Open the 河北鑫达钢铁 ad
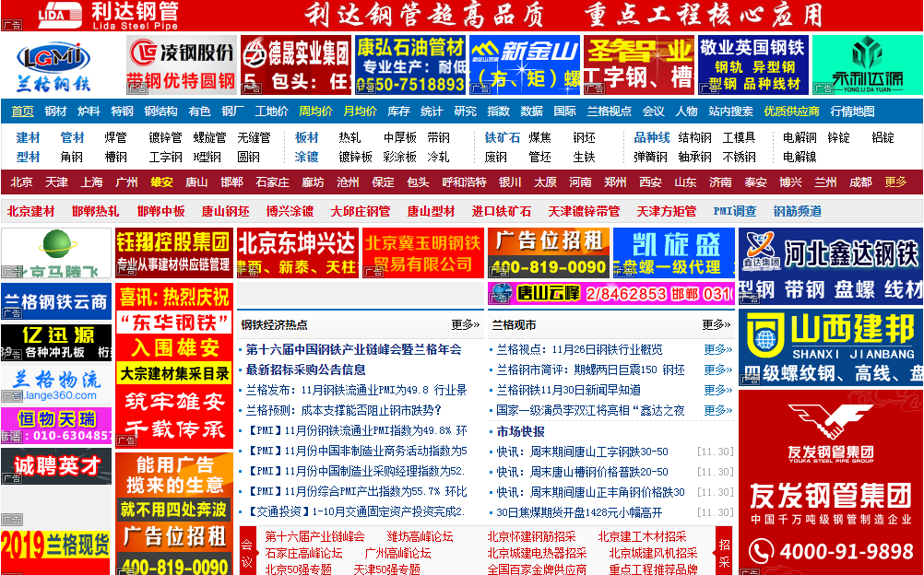The width and height of the screenshot is (924, 575). point(831,266)
